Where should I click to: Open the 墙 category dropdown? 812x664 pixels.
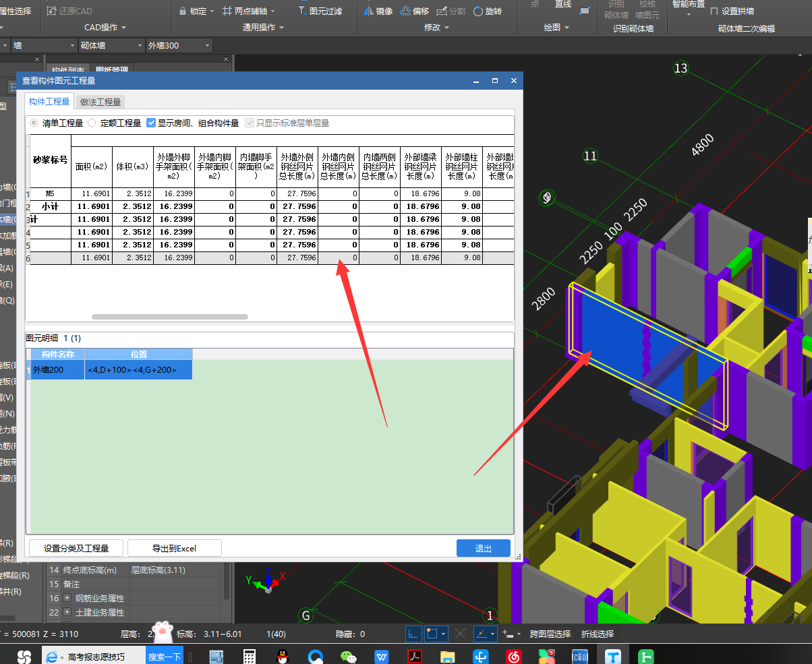tap(44, 45)
